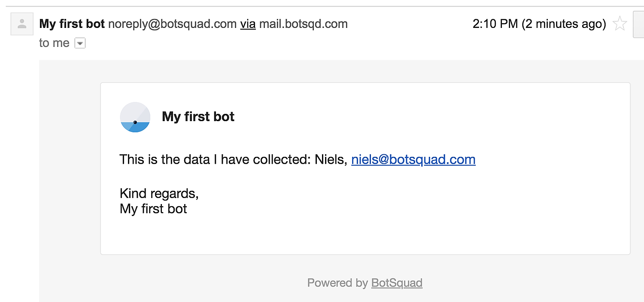Click the gray sender profile avatar icon
644x302 pixels.
[22, 24]
